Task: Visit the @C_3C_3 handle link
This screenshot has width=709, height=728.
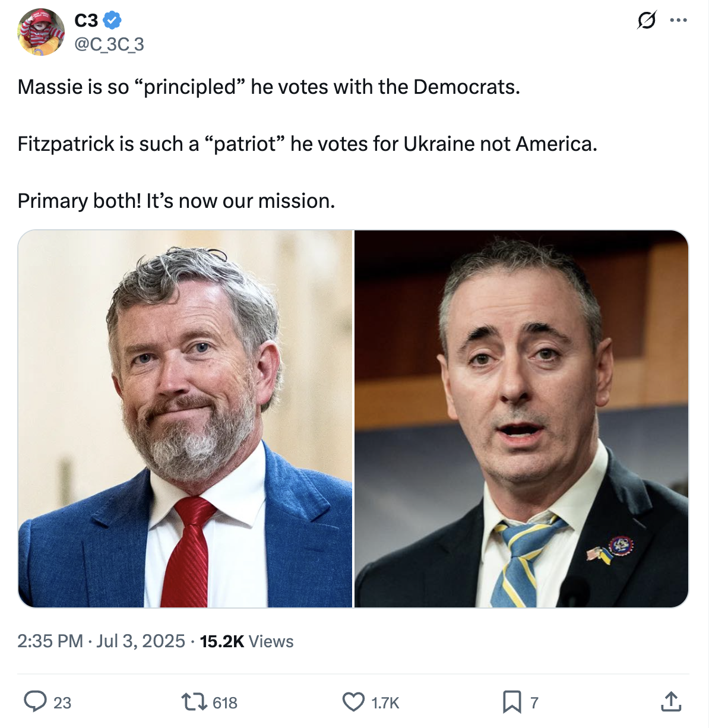Action: coord(109,45)
